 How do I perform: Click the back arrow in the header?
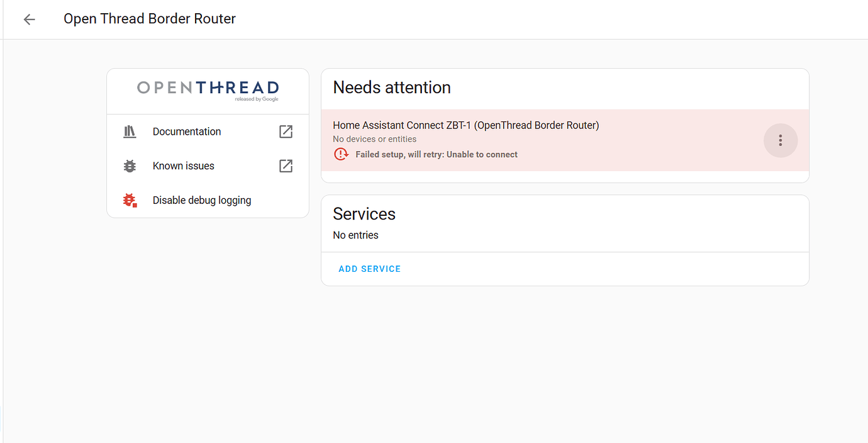click(29, 19)
